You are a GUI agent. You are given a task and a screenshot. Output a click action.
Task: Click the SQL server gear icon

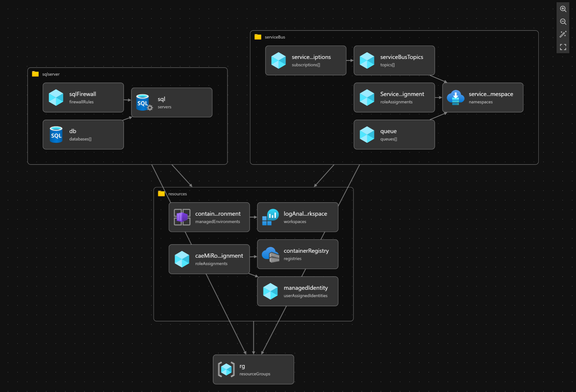click(x=144, y=102)
